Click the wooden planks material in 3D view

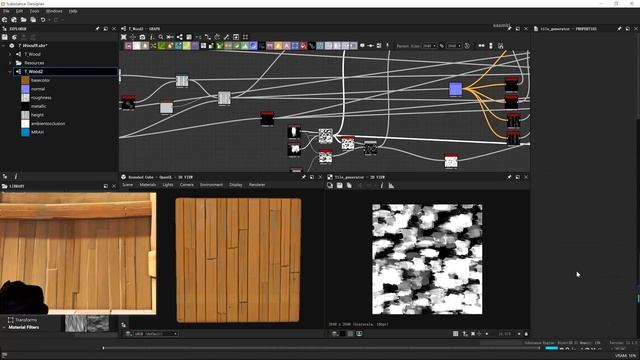click(238, 260)
